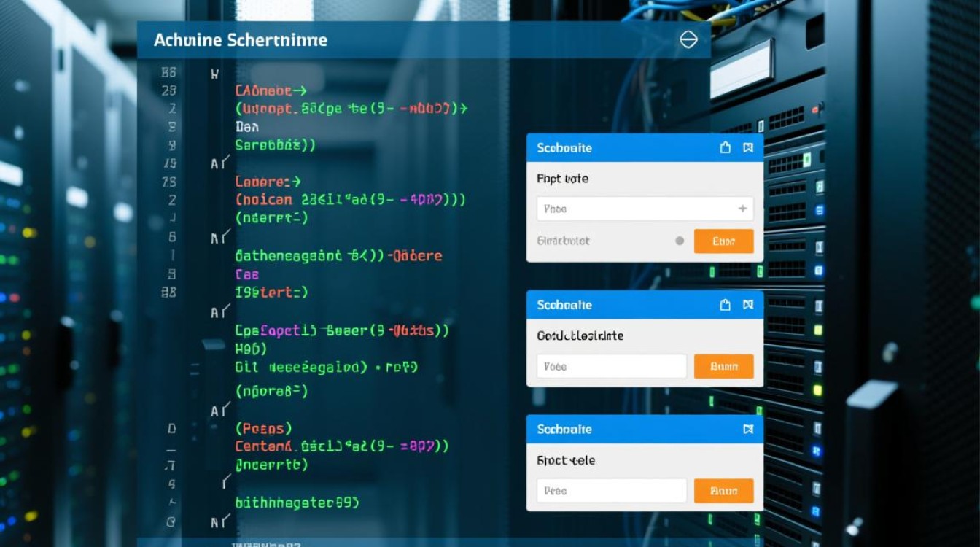Click the bookmark icon in the bottom Scohoalte panel
This screenshot has height=547, width=980.
(747, 430)
